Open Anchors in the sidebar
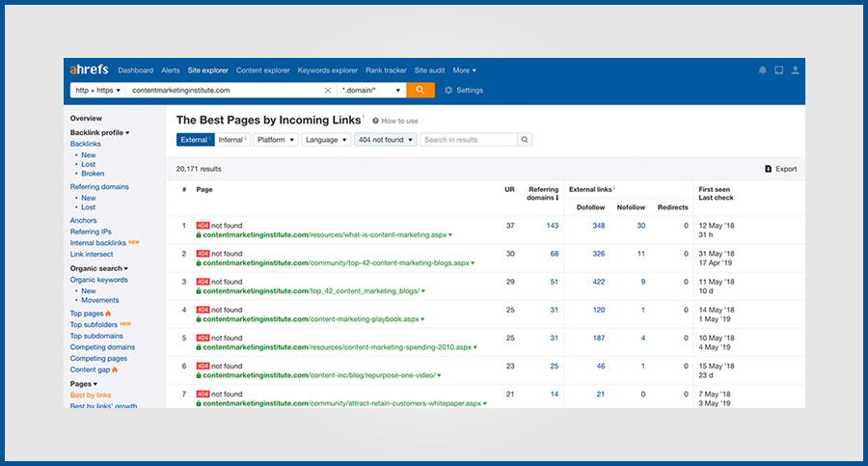 83,221
